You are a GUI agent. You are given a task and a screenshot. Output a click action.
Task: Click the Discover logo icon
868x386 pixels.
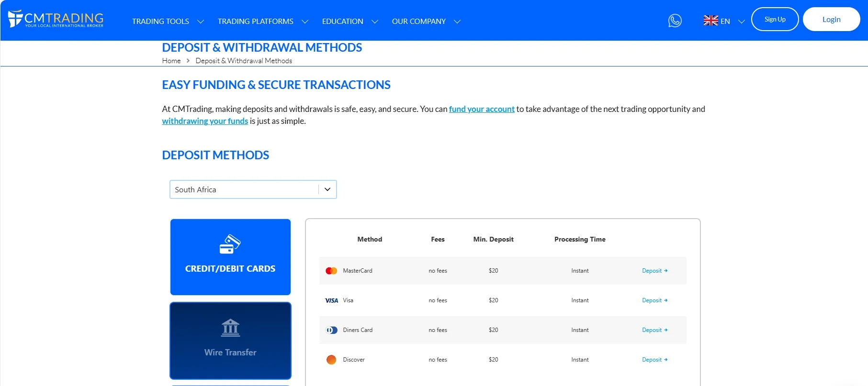click(331, 360)
